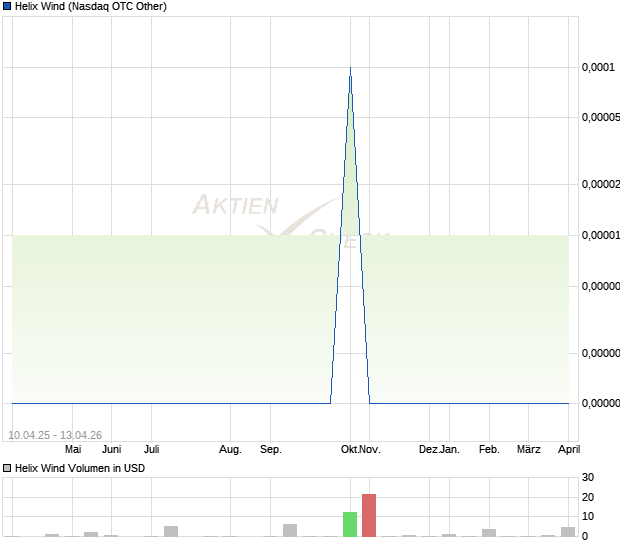Click the blue Helix Wind legend square

[7, 6]
